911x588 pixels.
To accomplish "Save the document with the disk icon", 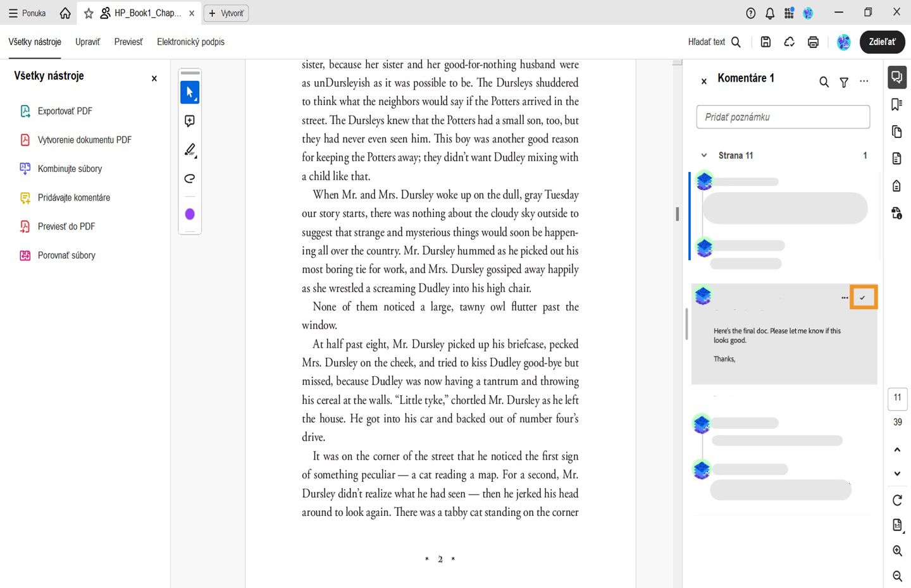I will point(765,42).
